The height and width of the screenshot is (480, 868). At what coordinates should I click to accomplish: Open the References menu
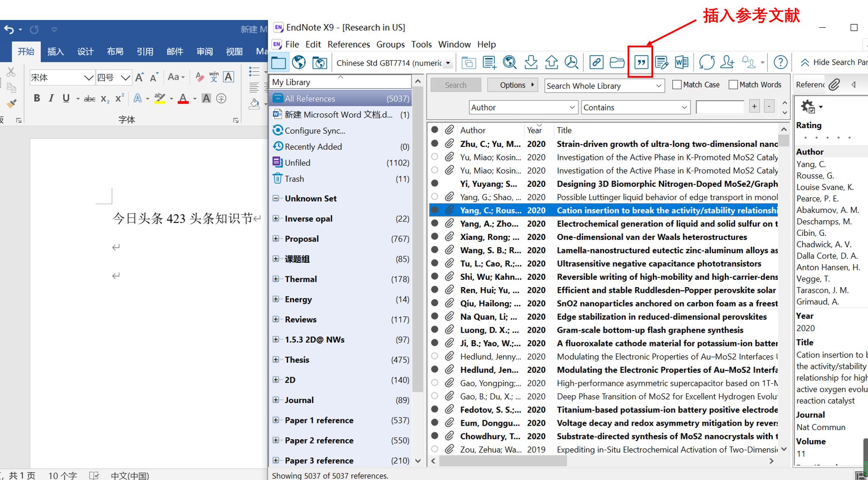(x=349, y=44)
